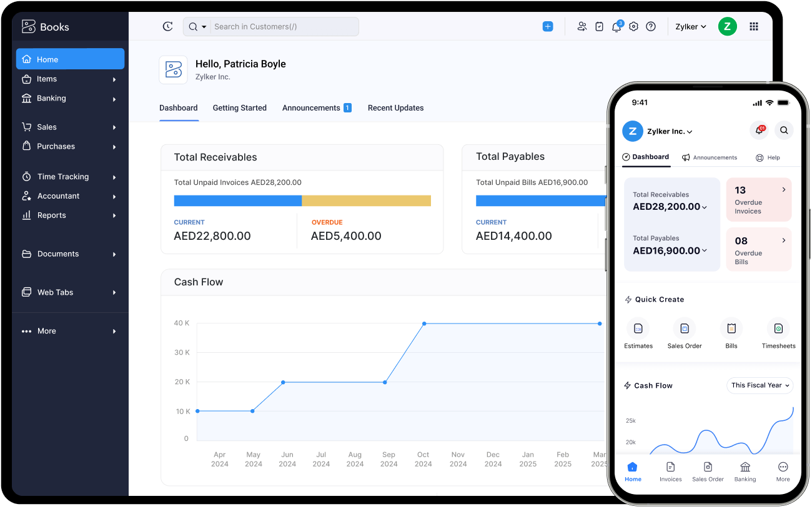Viewport: 812px width, 509px height.
Task: Open the This Fiscal Year dropdown
Action: (760, 385)
